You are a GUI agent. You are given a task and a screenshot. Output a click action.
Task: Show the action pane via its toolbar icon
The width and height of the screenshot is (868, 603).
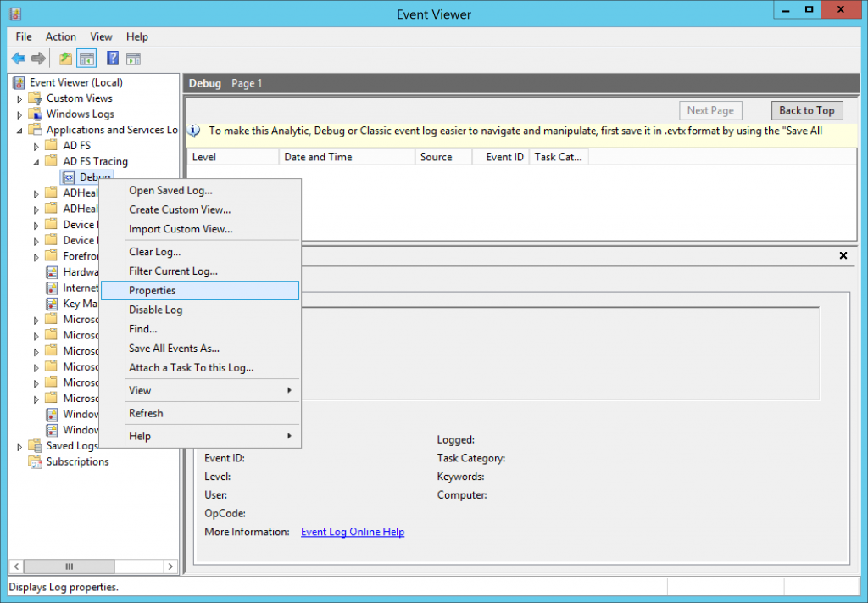pos(133,58)
